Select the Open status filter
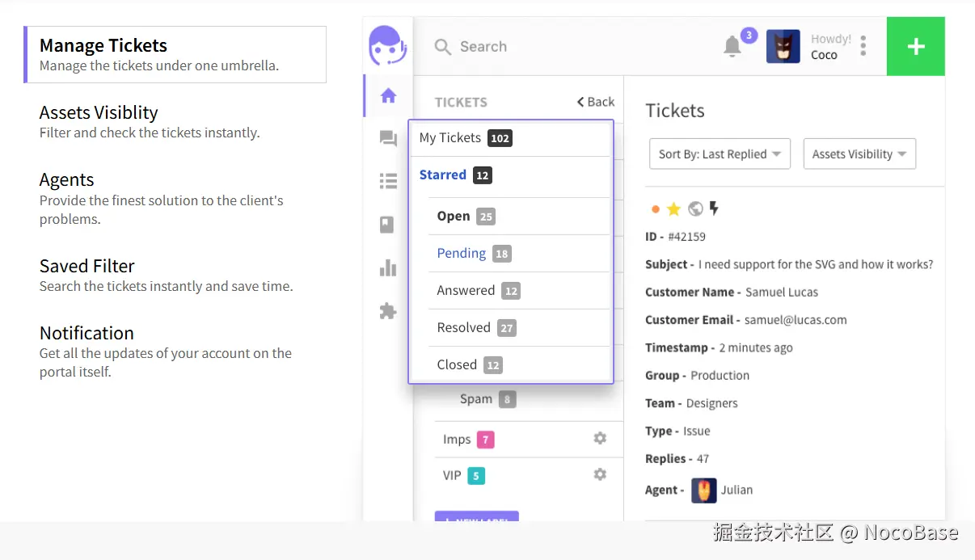975x560 pixels. [518, 217]
